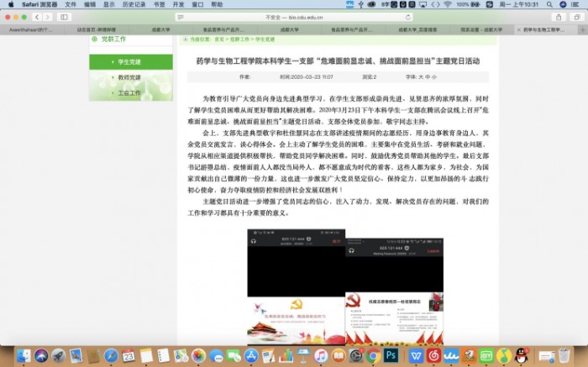Open the App Store from the Dock

click(250, 355)
